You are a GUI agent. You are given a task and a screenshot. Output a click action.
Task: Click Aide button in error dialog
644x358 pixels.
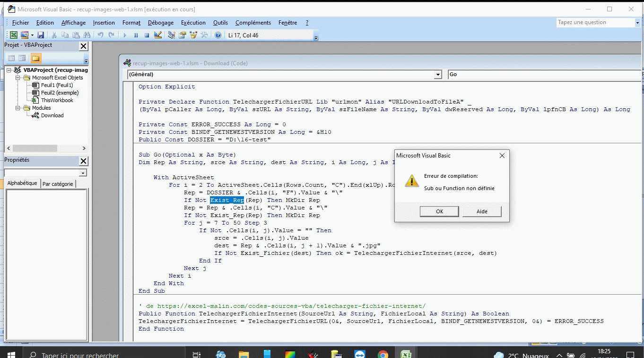482,211
